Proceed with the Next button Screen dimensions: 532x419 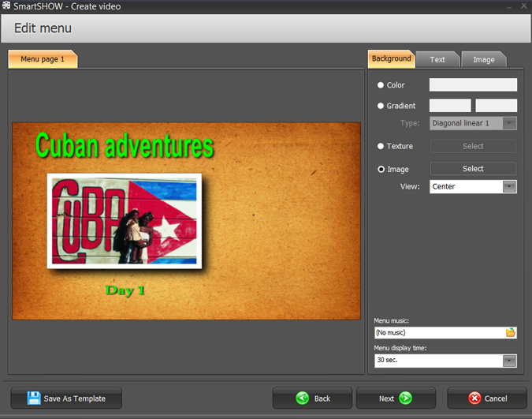pyautogui.click(x=396, y=398)
